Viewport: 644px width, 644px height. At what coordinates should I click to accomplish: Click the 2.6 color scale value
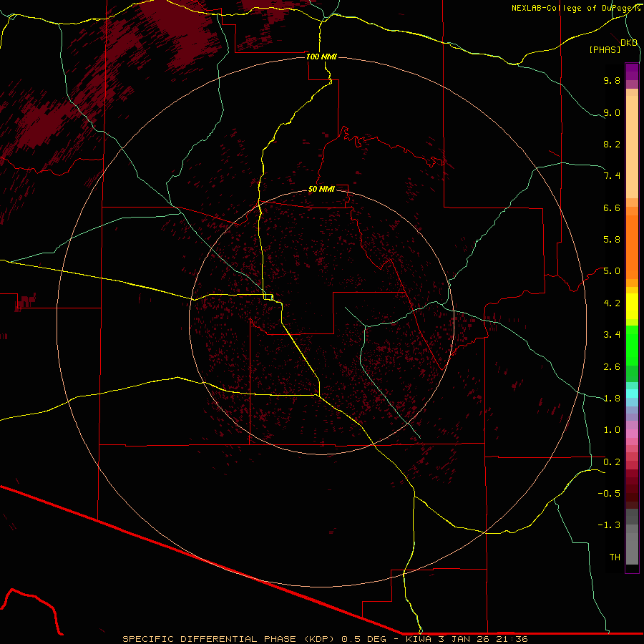click(x=612, y=367)
